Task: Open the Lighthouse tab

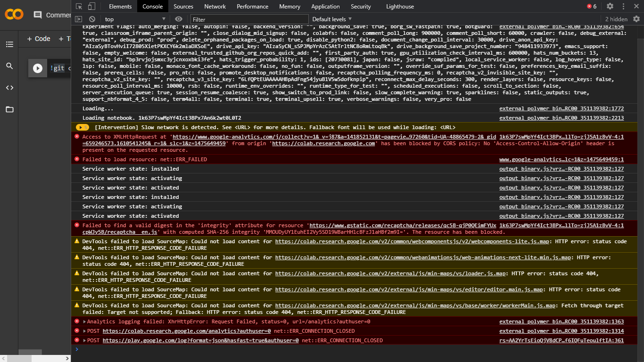Action: [400, 7]
